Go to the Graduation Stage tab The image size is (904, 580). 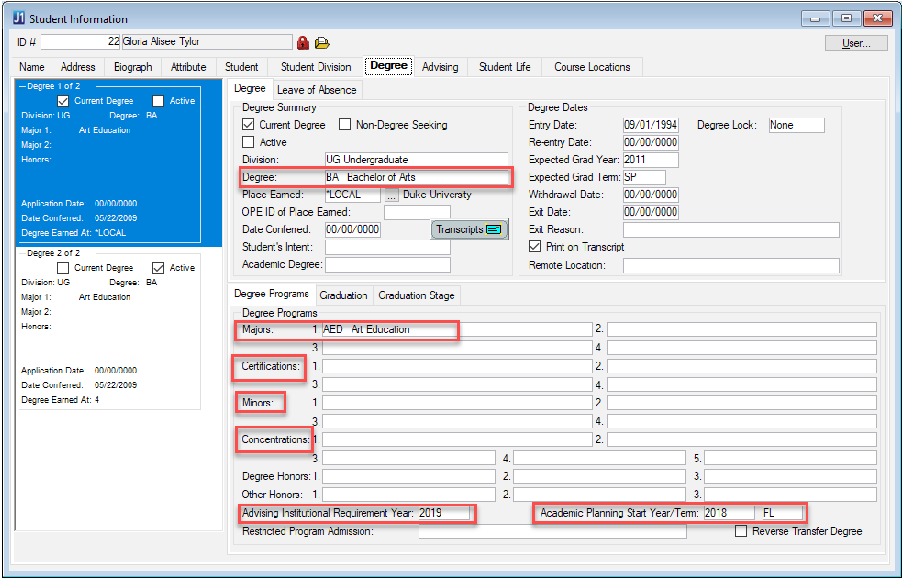click(x=416, y=295)
